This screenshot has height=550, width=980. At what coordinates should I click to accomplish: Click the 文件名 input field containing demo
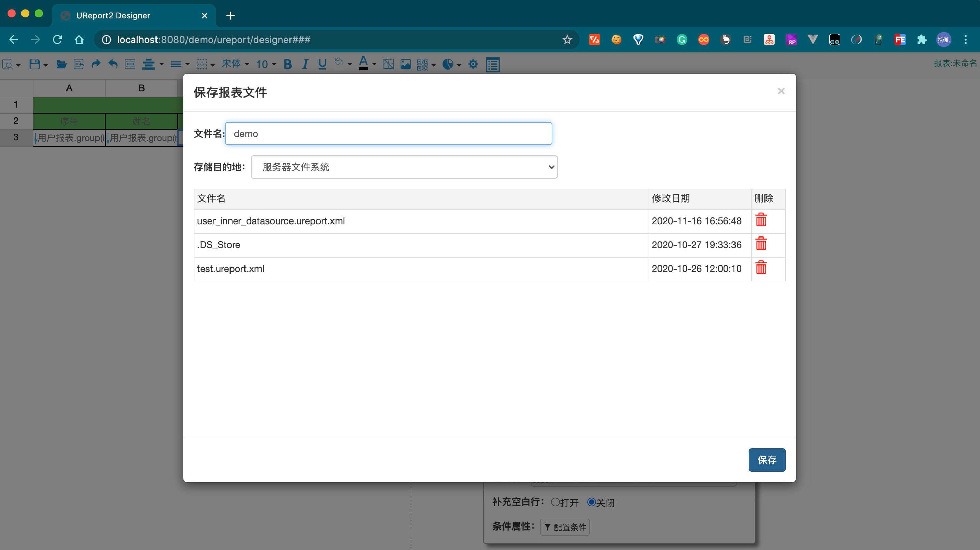[x=388, y=134]
